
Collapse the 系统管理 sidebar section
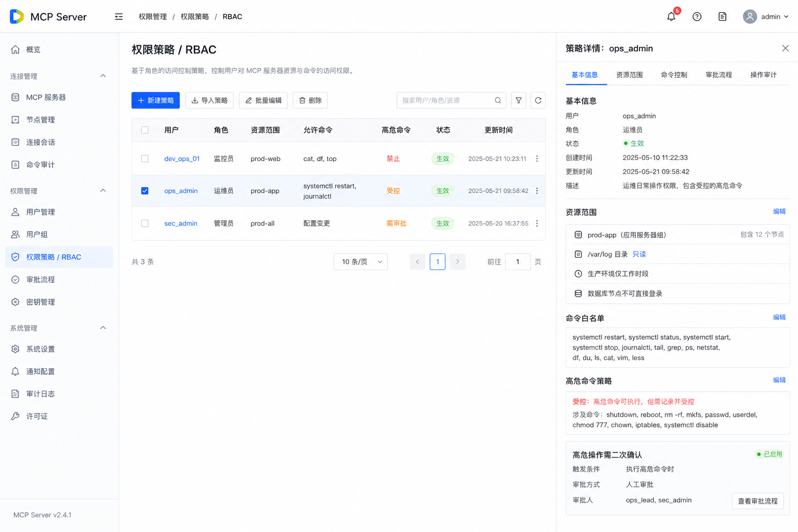103,328
